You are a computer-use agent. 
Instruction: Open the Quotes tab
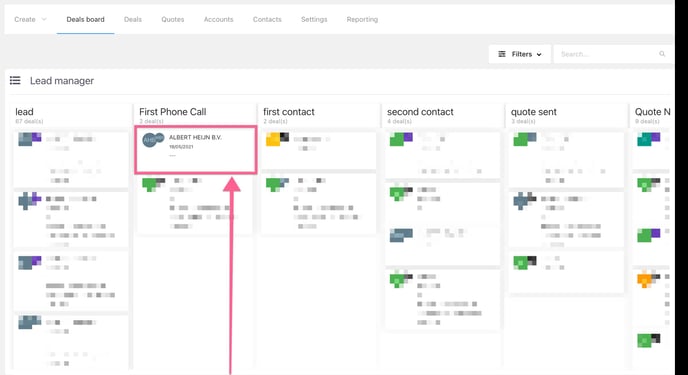coord(172,19)
